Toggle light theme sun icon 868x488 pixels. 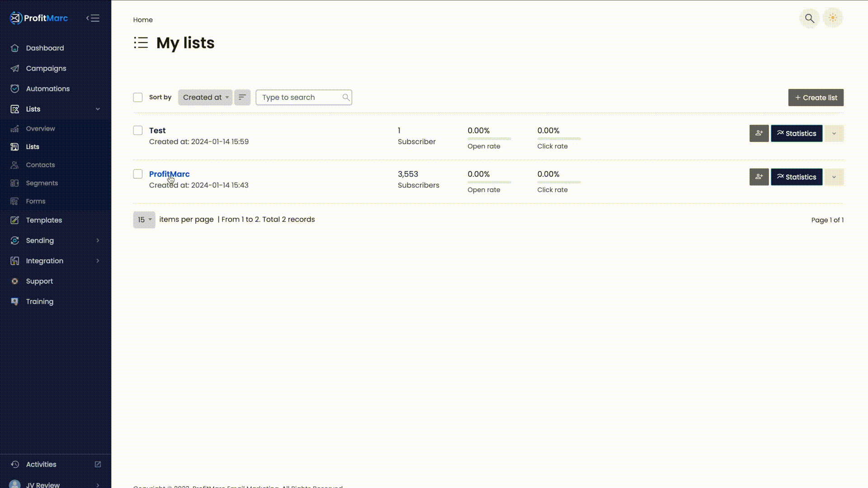point(833,18)
